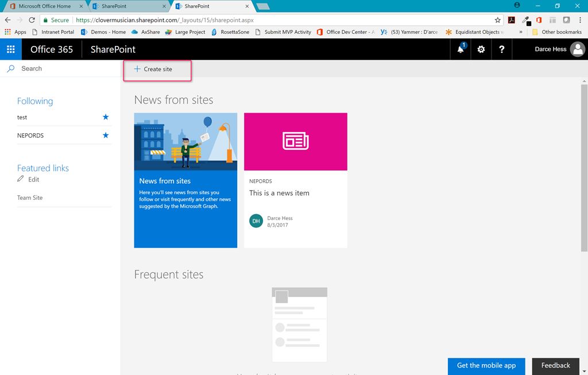Open 'This is a news item' article
Viewport: 588px width, 375px height.
[280, 193]
